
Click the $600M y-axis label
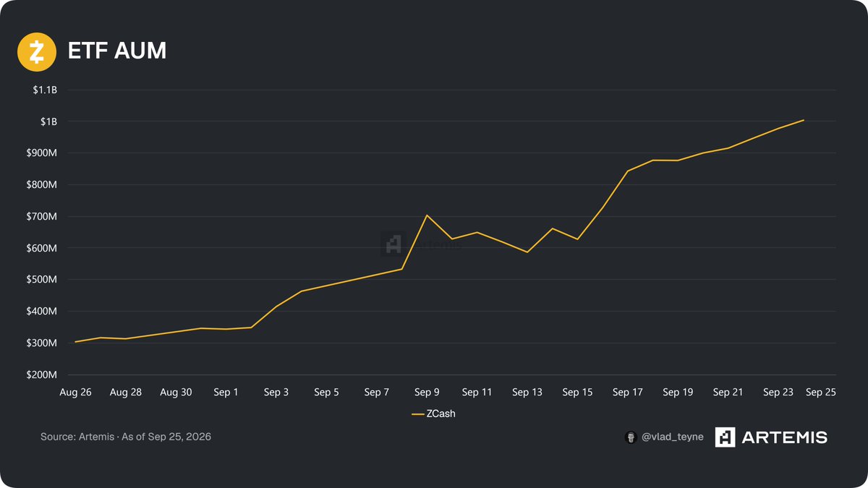42,248
